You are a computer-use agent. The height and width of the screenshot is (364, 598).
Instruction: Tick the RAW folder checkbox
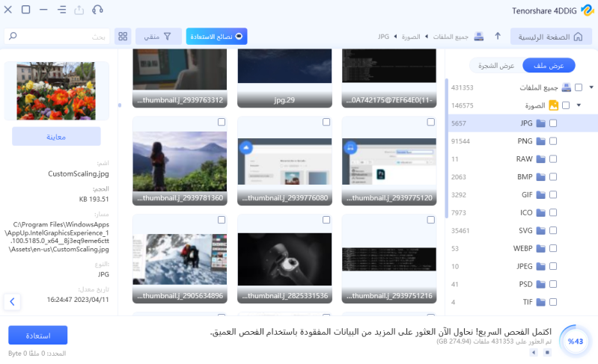pyautogui.click(x=553, y=159)
